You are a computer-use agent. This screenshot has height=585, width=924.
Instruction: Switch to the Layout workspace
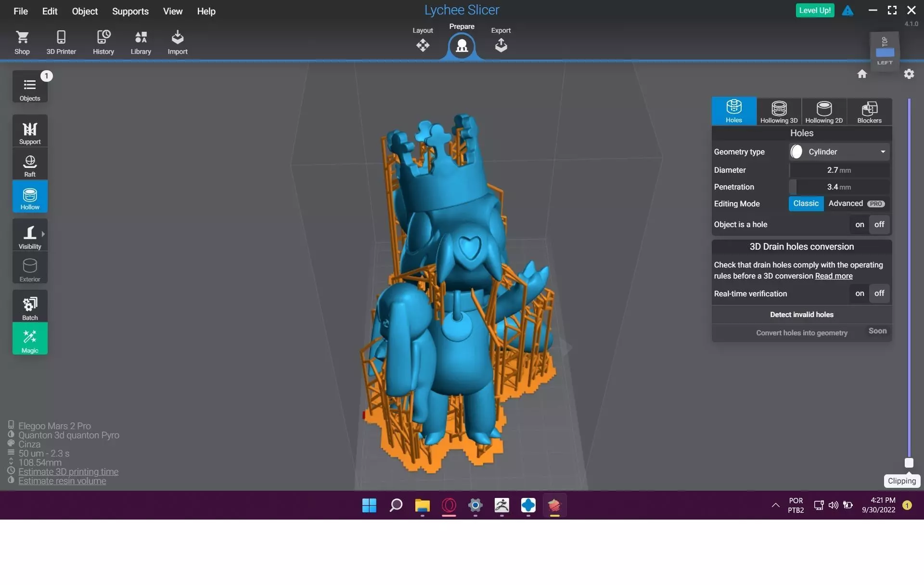click(x=423, y=40)
